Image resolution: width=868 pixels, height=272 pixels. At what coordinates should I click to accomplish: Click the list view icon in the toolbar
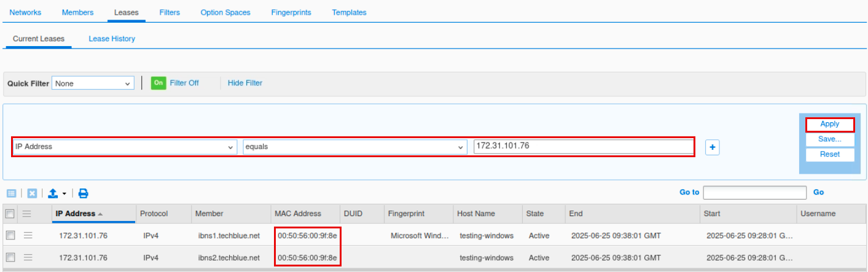(12, 193)
